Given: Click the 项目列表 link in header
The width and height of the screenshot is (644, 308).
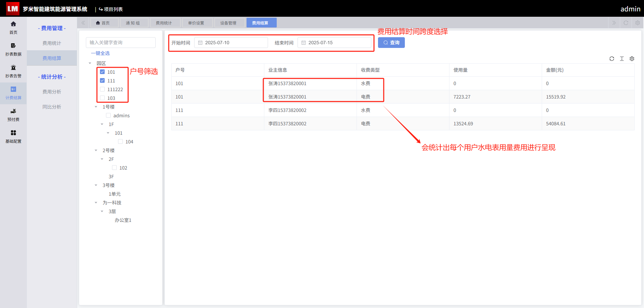Looking at the screenshot, I should [113, 9].
